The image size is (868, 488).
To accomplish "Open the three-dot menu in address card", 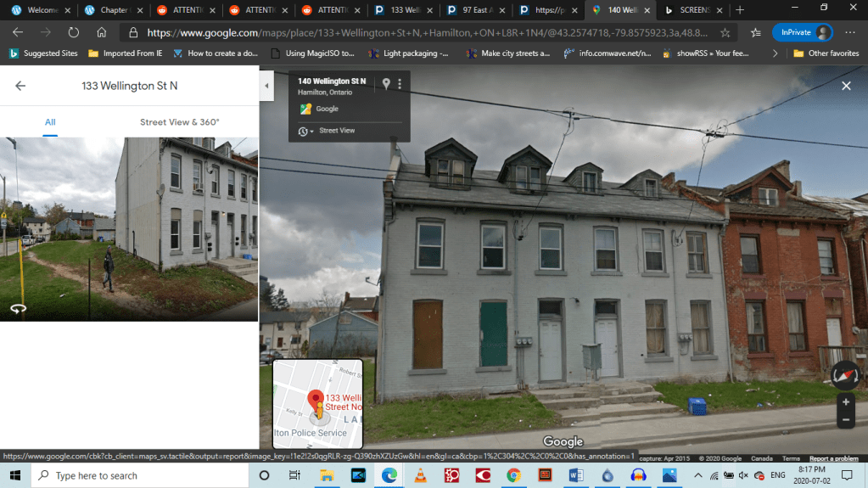I will (400, 84).
